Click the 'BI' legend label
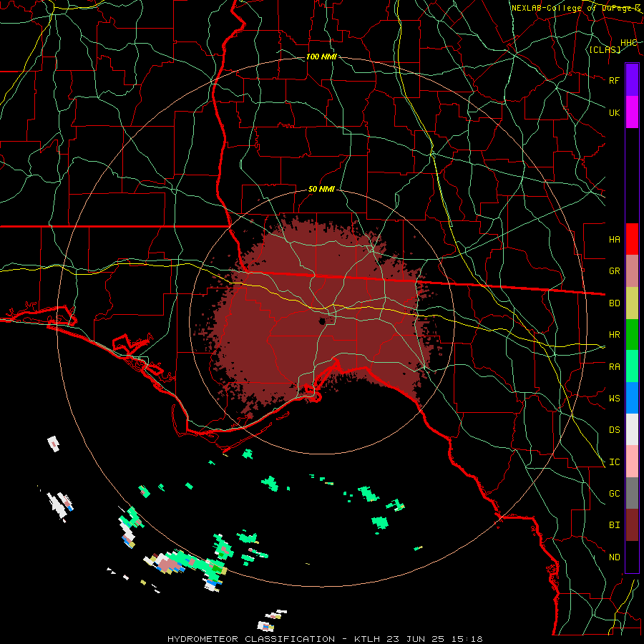The height and width of the screenshot is (644, 644). coord(614,525)
